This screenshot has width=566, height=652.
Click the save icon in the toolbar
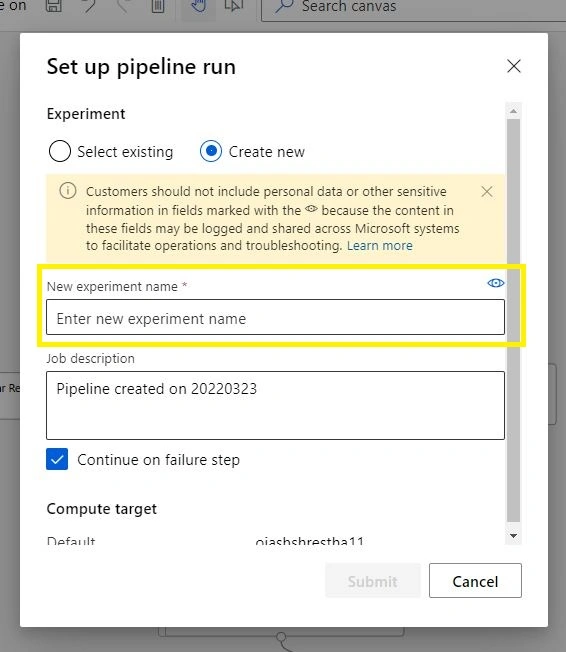[x=54, y=5]
